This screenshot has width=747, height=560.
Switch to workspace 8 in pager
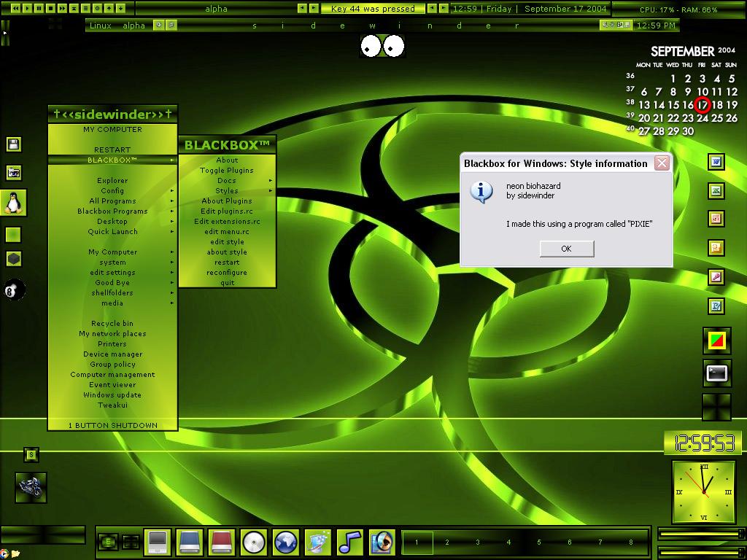pyautogui.click(x=631, y=542)
